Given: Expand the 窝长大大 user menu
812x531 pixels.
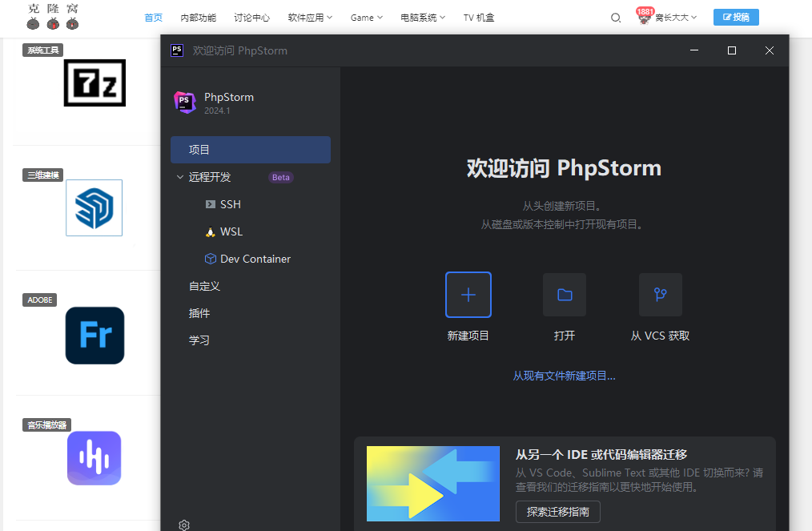Looking at the screenshot, I should 676,18.
